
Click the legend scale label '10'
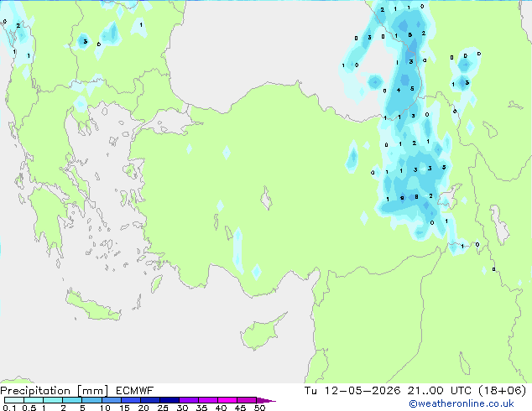coord(105,408)
